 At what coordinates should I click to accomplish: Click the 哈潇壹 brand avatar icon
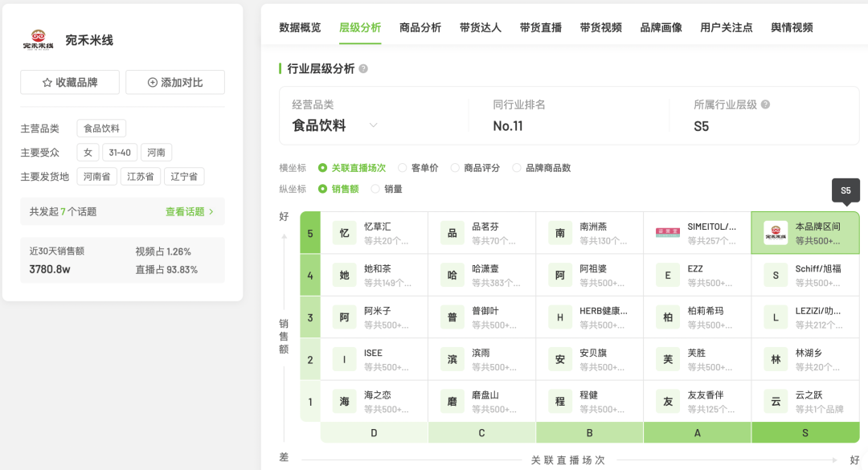click(x=452, y=275)
